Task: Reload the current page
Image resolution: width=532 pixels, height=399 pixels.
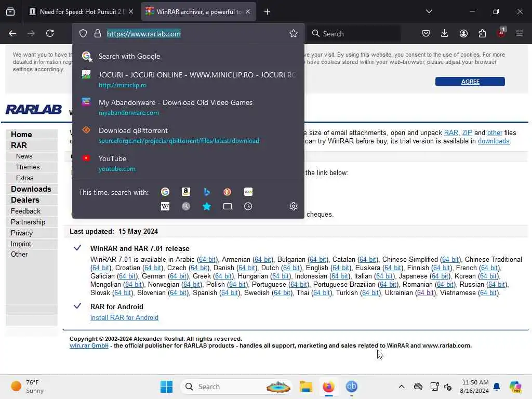Action: (50, 33)
